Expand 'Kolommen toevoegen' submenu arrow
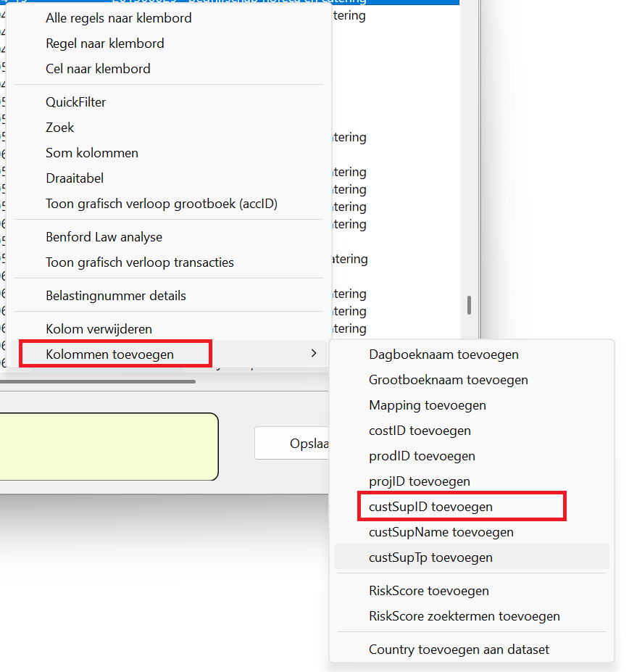The height and width of the screenshot is (672, 629). pyautogui.click(x=313, y=353)
